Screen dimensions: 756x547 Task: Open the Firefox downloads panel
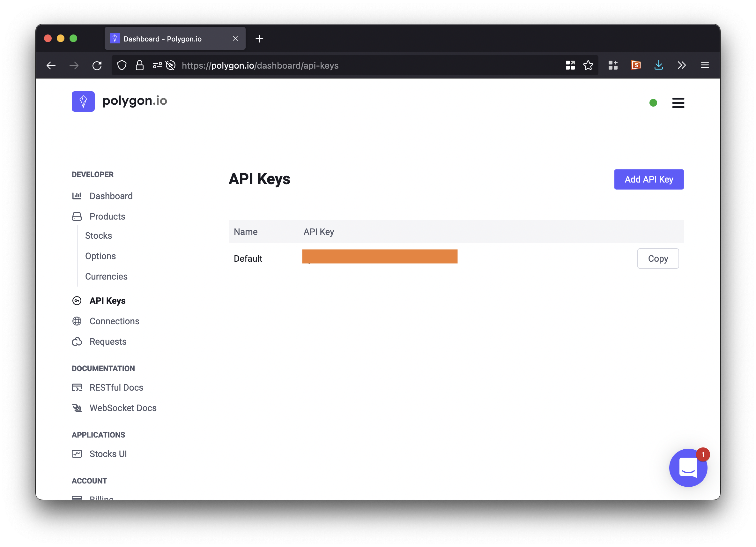point(658,65)
